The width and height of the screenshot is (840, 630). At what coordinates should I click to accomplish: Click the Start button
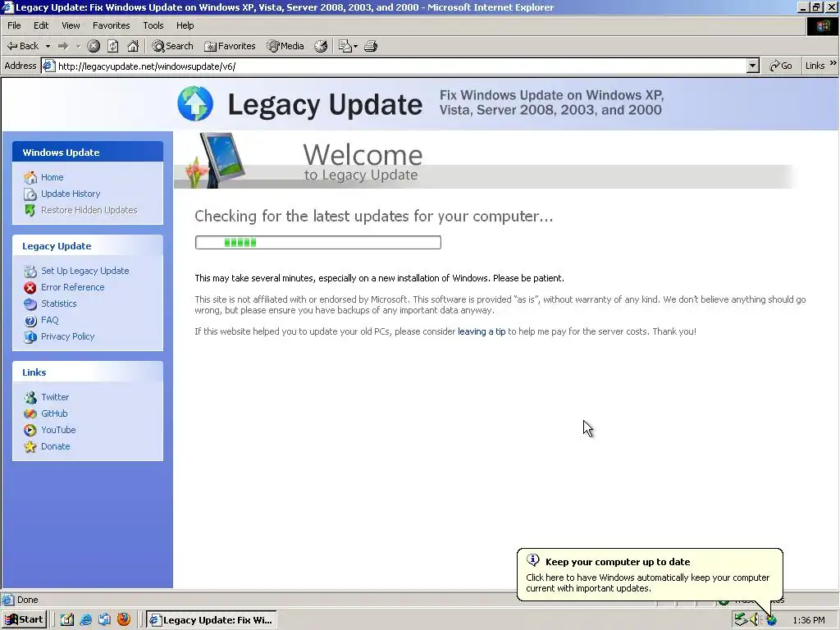[x=24, y=620]
